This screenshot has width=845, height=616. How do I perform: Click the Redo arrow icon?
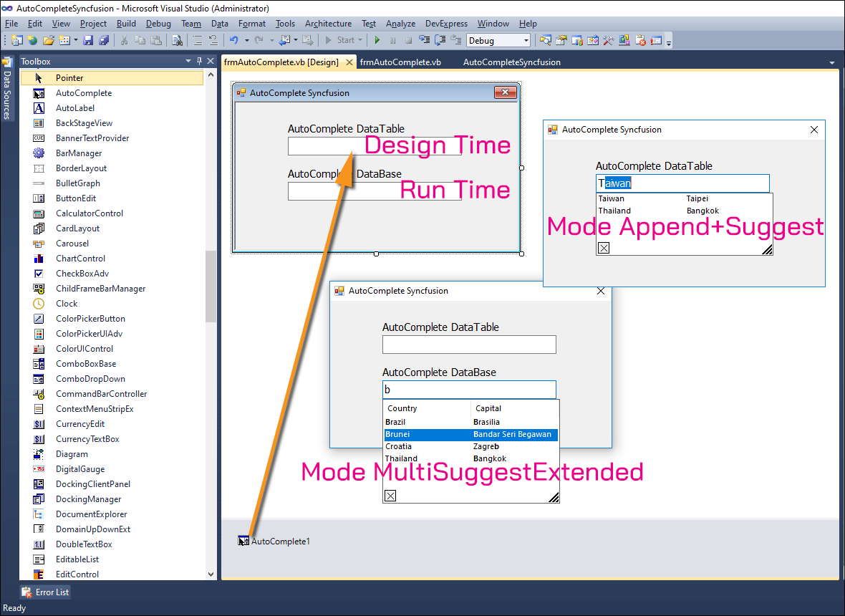click(x=259, y=40)
